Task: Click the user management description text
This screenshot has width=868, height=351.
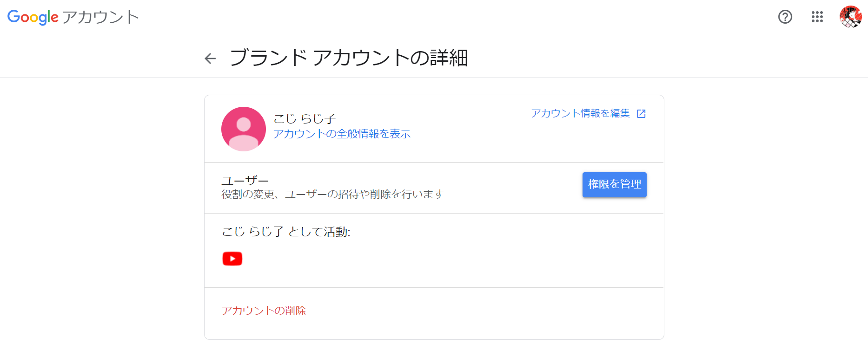Action: tap(333, 194)
